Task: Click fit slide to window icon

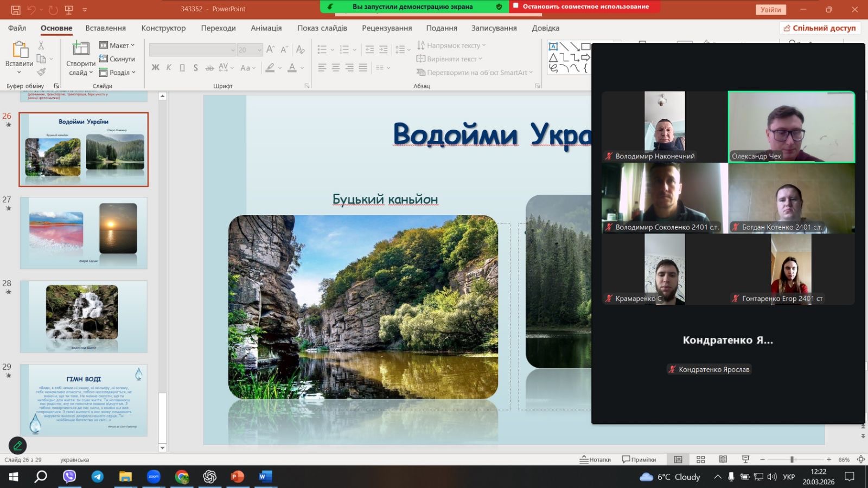Action: (860, 460)
